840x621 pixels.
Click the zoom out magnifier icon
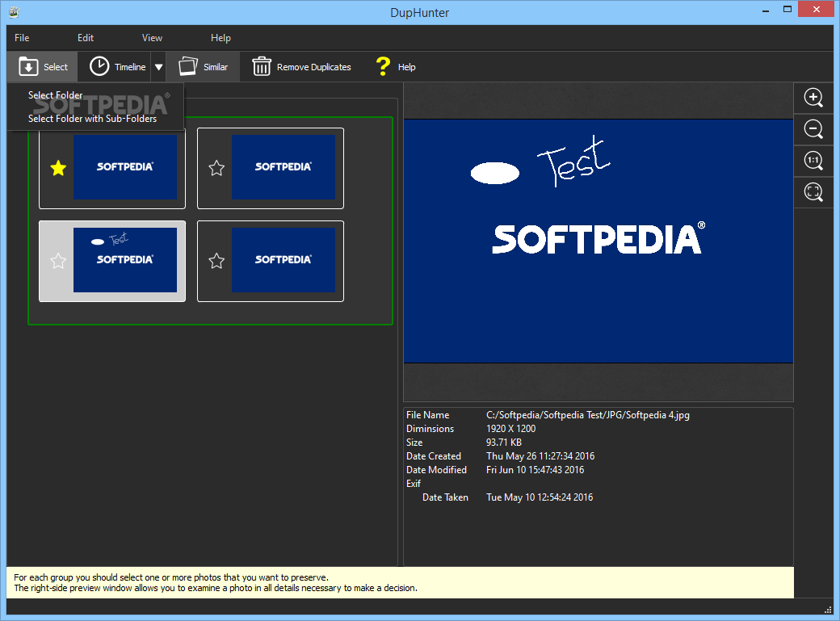814,129
